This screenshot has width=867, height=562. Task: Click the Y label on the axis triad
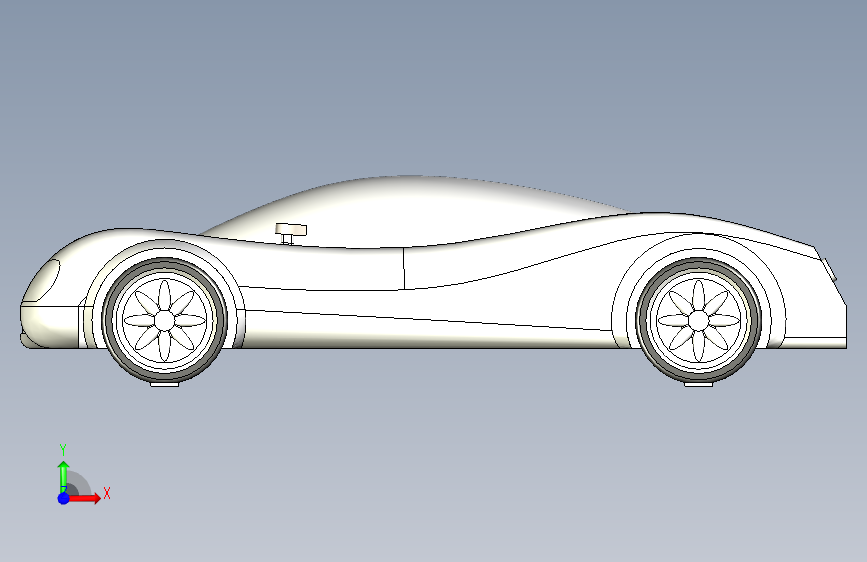63,450
